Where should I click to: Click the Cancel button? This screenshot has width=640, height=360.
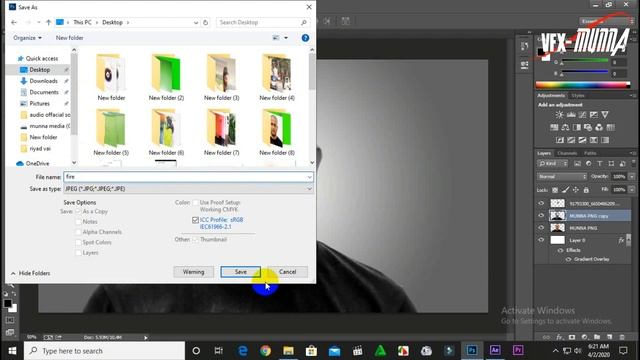pyautogui.click(x=287, y=272)
